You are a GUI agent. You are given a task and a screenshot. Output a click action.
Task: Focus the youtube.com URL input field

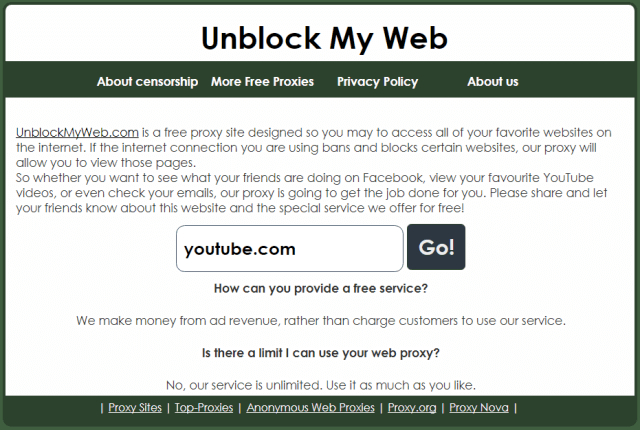(x=290, y=248)
